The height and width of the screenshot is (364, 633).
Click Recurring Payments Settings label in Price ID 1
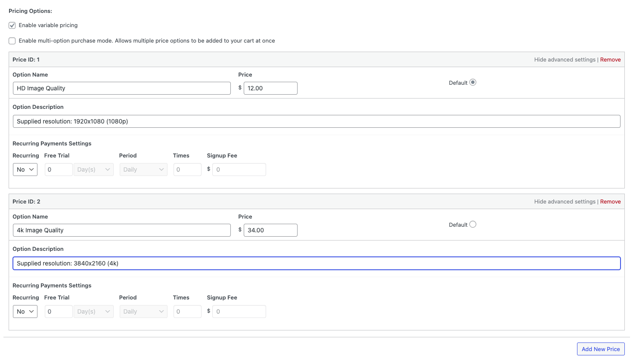[x=52, y=144]
